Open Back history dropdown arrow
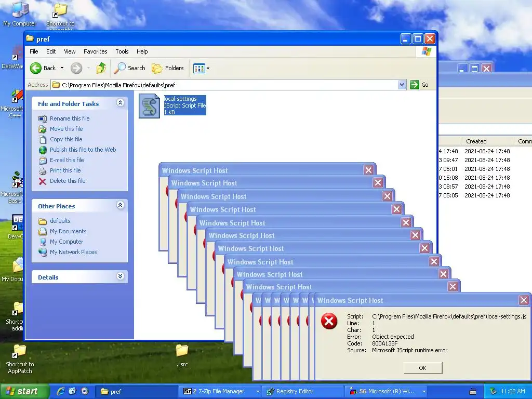This screenshot has height=399, width=532. click(62, 68)
